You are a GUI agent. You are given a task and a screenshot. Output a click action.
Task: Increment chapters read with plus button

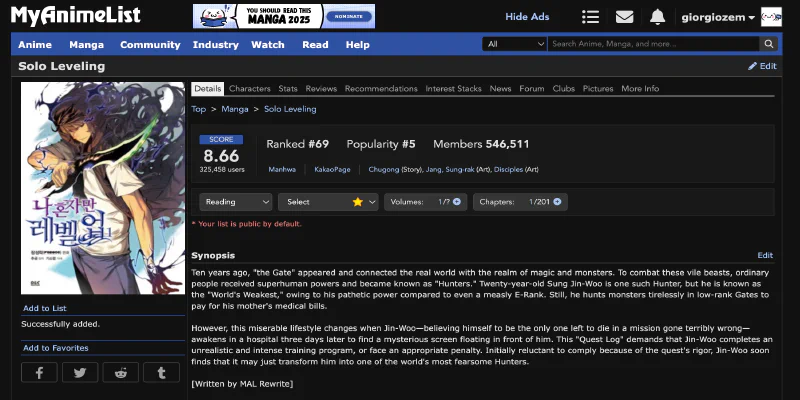click(558, 202)
